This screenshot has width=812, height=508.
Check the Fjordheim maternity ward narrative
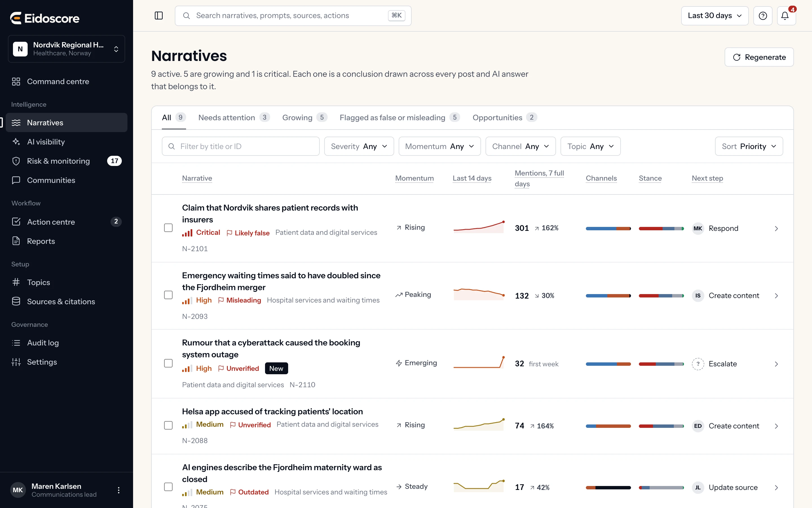(x=168, y=487)
